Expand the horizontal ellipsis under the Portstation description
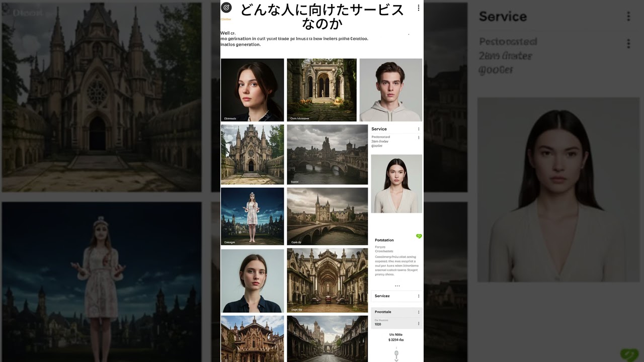Viewport: 644px width, 362px height. 397,286
